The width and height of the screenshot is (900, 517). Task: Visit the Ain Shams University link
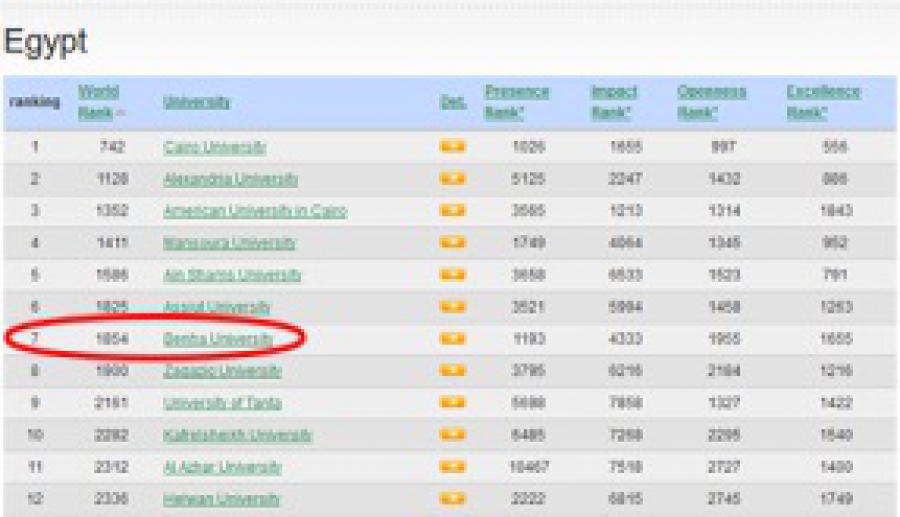(x=232, y=275)
